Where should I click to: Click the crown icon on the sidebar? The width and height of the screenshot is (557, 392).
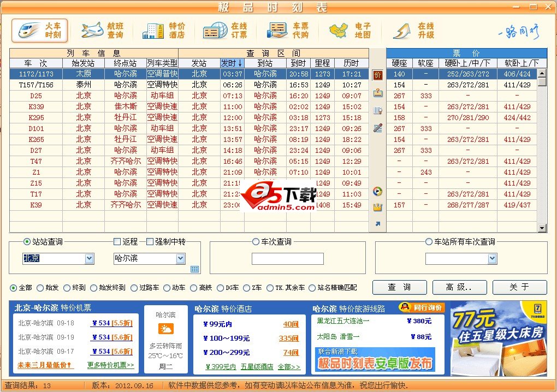(377, 207)
